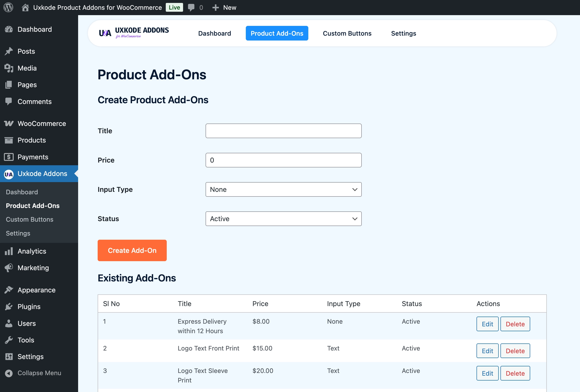Edit the Express Delivery add-on
The height and width of the screenshot is (392, 580).
pos(487,324)
